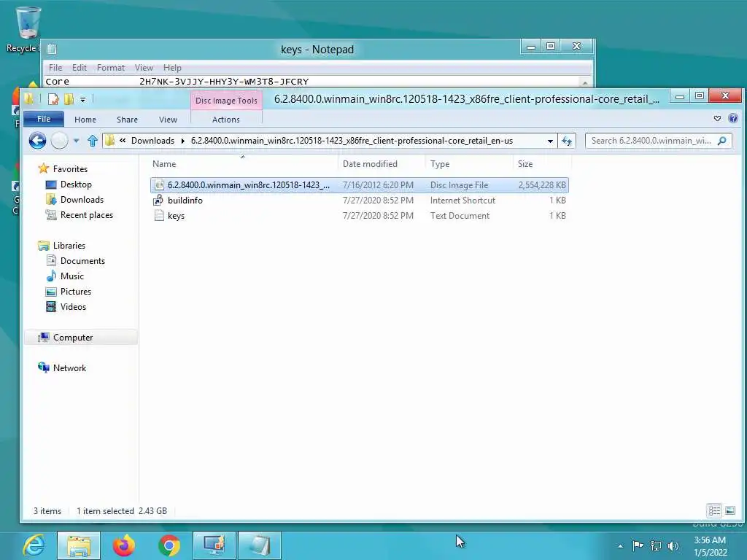Select Computer in the navigation pane
Viewport: 747px width, 560px height.
pos(72,337)
